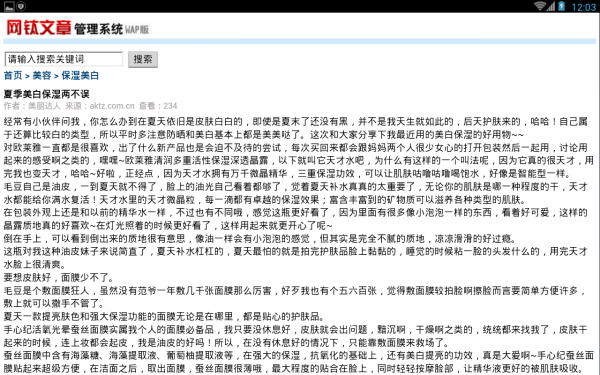Click paragraph starting 手心纪活氧光晕蚕丝面膜
Viewport: 600px width, 375px height.
point(296,336)
